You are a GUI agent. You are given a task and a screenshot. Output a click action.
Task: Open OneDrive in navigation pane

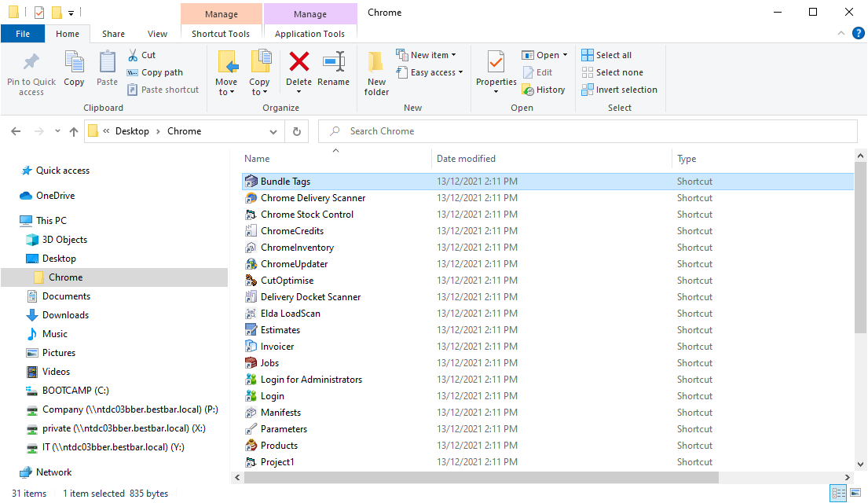pos(55,196)
